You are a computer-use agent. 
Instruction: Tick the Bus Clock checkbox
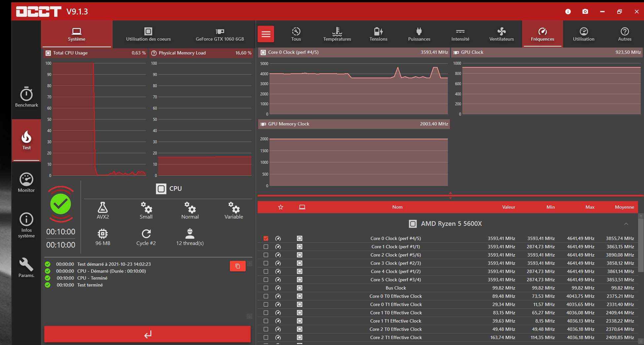(266, 288)
